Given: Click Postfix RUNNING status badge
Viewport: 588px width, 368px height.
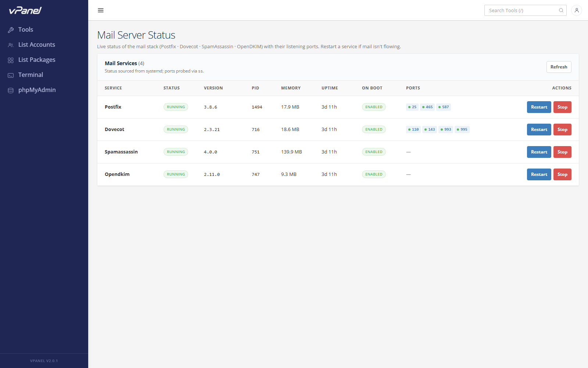Looking at the screenshot, I should pos(176,107).
